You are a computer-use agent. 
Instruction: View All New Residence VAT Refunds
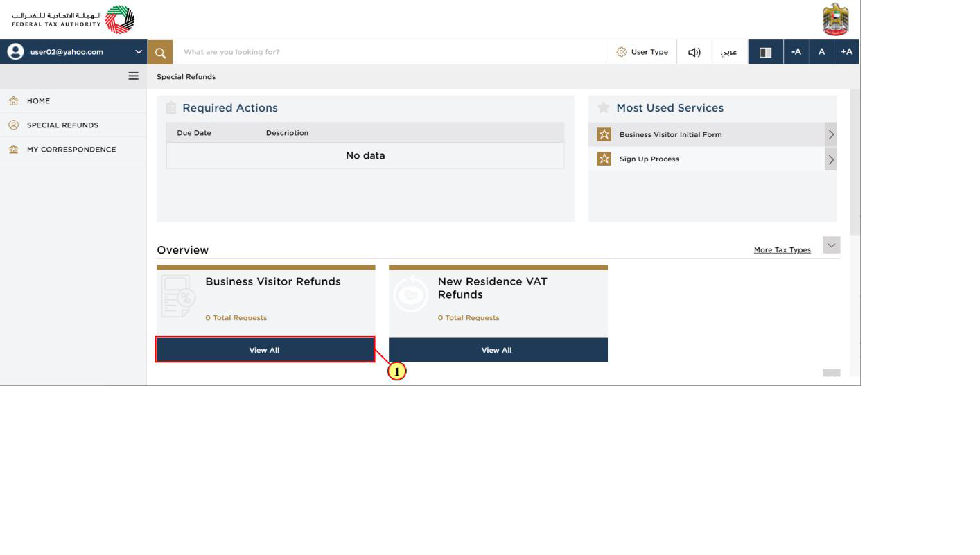pyautogui.click(x=498, y=350)
